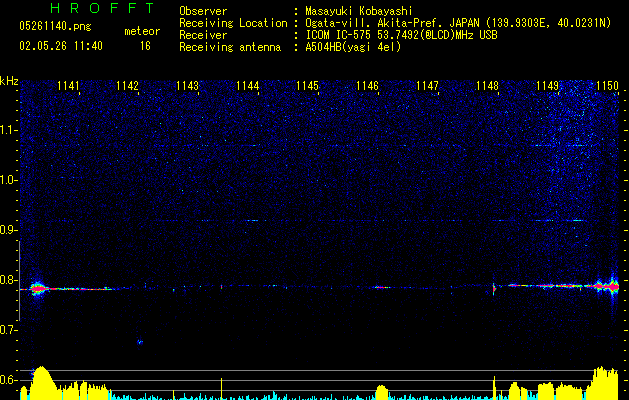Click the HROFFT title text
Screen dimensions: 629x400
[103, 8]
